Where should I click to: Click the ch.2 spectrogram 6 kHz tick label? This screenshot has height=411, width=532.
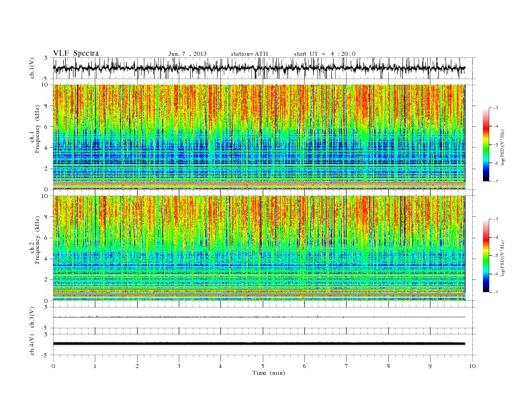pos(47,238)
